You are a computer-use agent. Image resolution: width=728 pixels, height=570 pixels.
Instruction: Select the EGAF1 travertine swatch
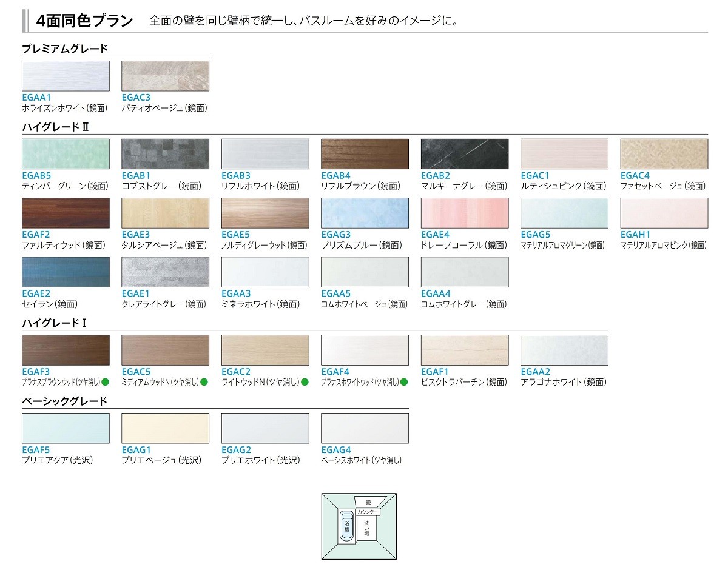464,350
